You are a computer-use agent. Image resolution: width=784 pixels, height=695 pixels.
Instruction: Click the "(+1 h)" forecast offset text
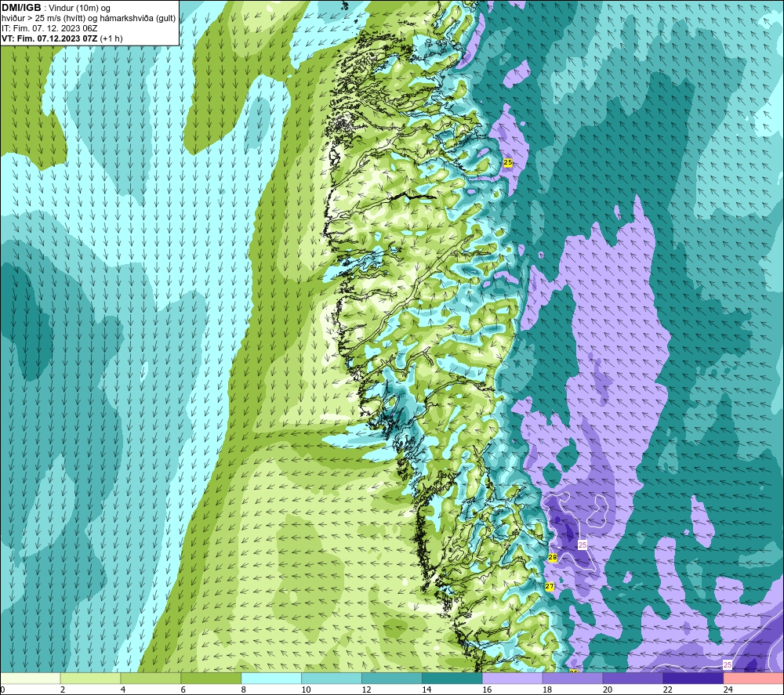[x=111, y=38]
